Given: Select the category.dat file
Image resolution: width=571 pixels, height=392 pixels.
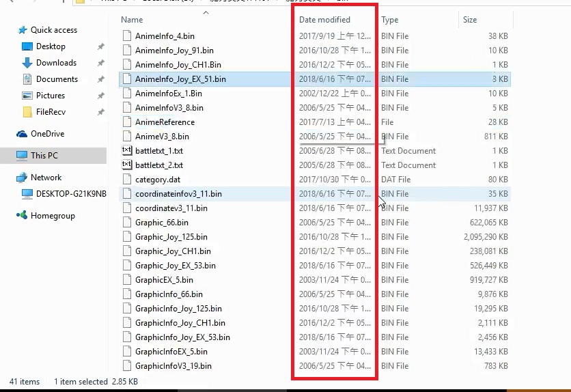Looking at the screenshot, I should click(158, 180).
